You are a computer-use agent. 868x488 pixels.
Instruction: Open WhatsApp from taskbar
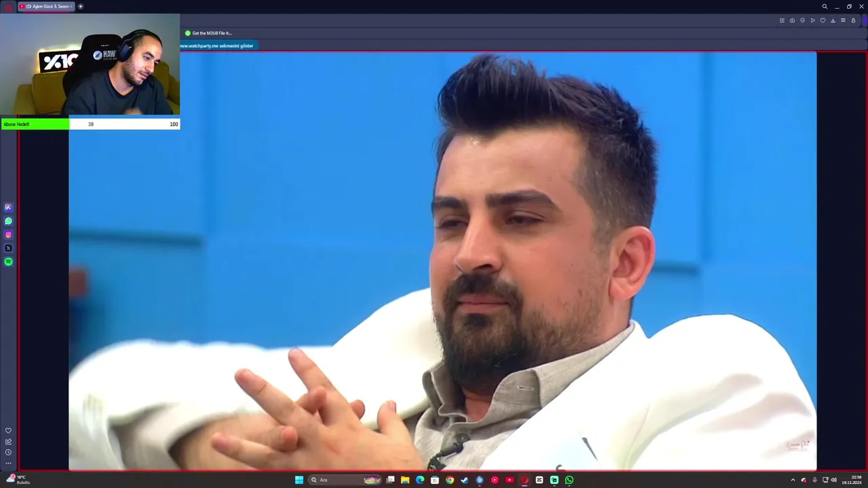[x=569, y=480]
